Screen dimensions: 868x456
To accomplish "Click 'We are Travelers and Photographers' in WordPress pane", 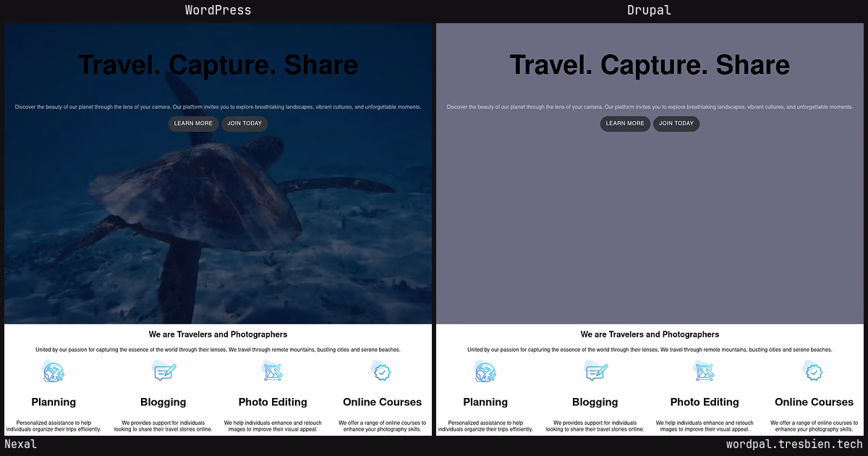I will click(218, 334).
